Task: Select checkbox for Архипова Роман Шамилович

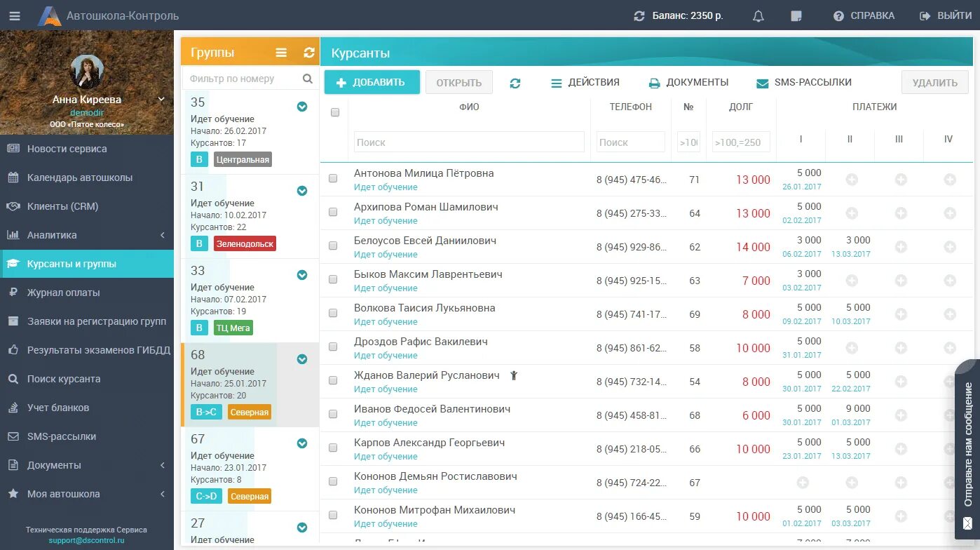Action: tap(333, 212)
